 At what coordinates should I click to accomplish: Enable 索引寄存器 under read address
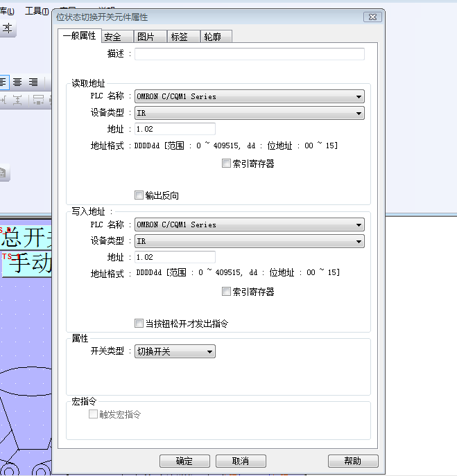(x=226, y=164)
